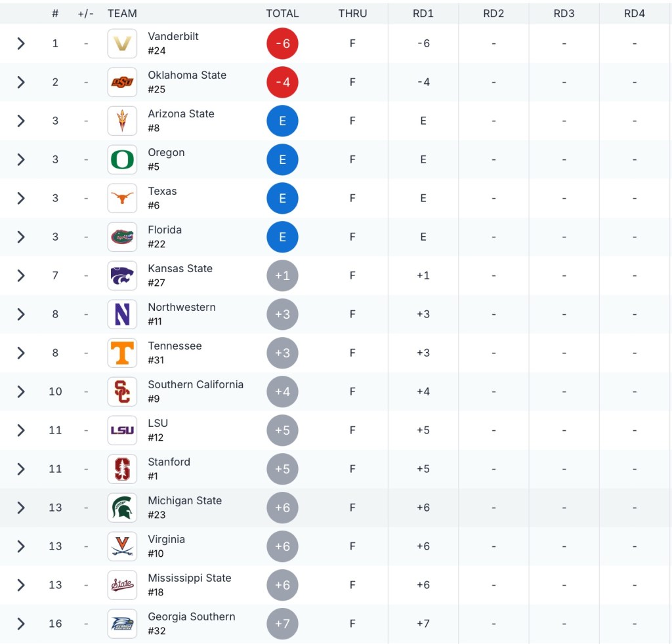
Task: Click Virginia's +6 total score badge
Action: 282,546
